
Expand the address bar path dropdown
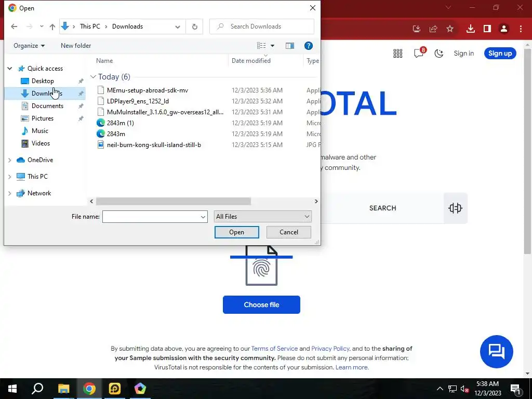[x=178, y=27]
